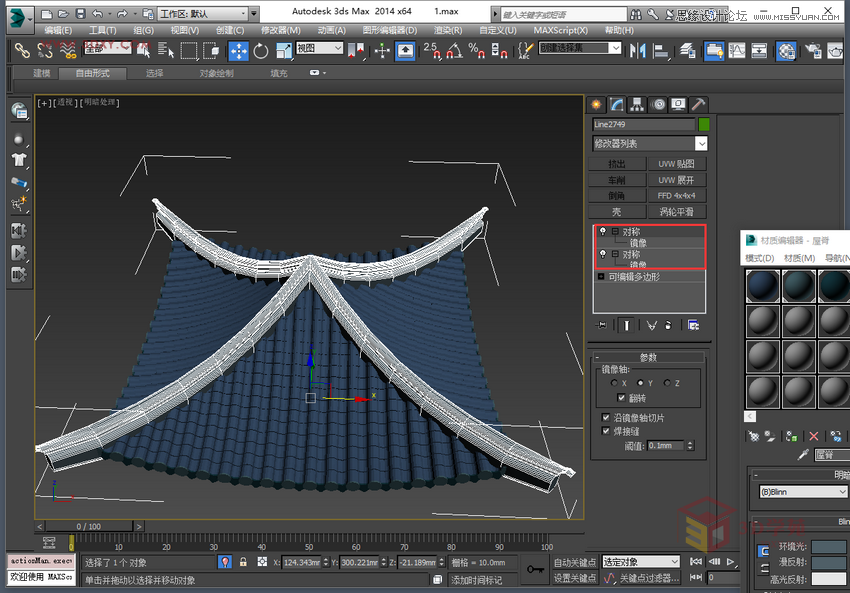Enable the 翻转 flip checkbox under 镜像轴

(622, 397)
